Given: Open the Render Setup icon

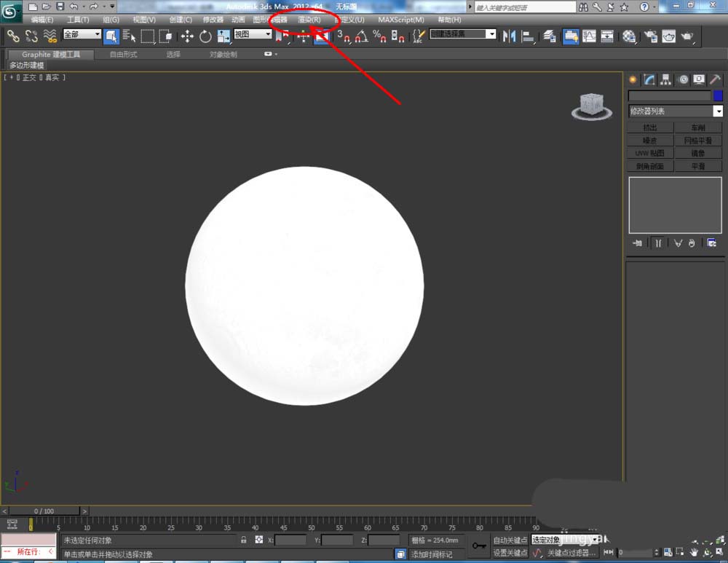Looking at the screenshot, I should tap(650, 36).
